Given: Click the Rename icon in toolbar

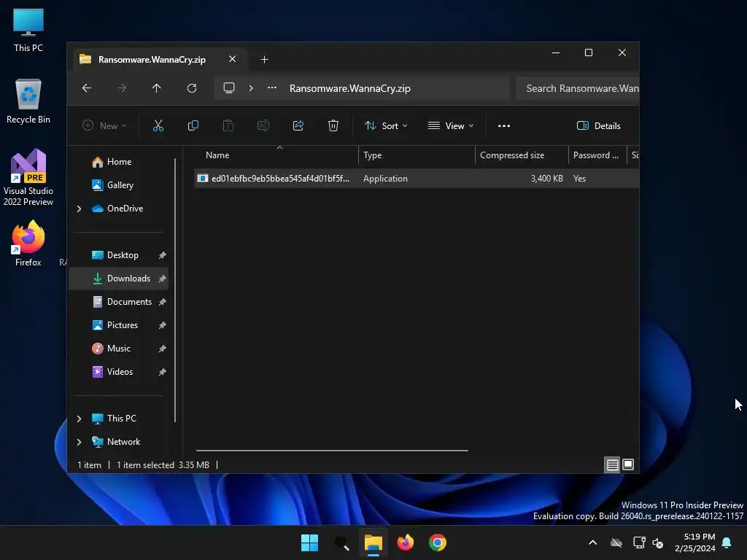Looking at the screenshot, I should click(263, 125).
